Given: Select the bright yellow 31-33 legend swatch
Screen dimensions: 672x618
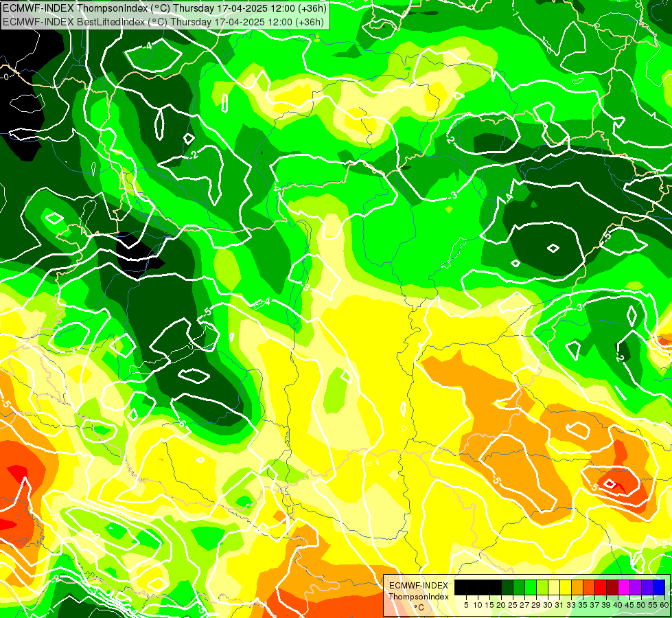Looking at the screenshot, I should [x=566, y=588].
